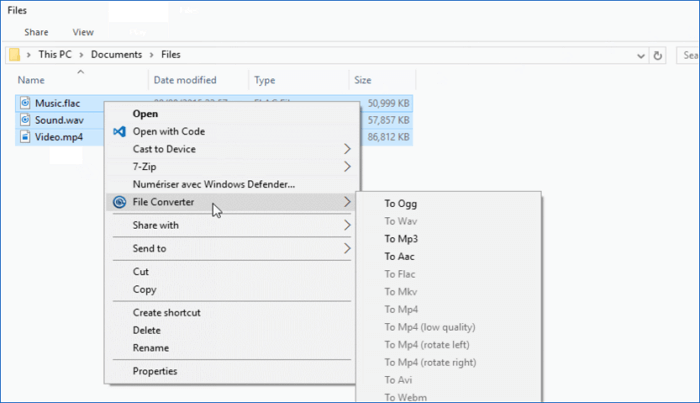The width and height of the screenshot is (700, 403).
Task: Click the File Converter icon in context menu
Action: pyautogui.click(x=119, y=202)
